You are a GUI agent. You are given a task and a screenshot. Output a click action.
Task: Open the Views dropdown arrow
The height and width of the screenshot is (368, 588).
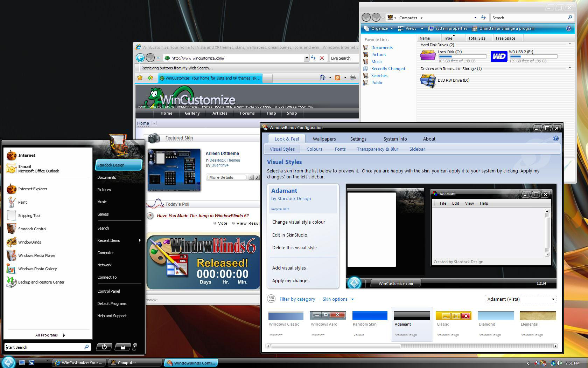point(422,28)
